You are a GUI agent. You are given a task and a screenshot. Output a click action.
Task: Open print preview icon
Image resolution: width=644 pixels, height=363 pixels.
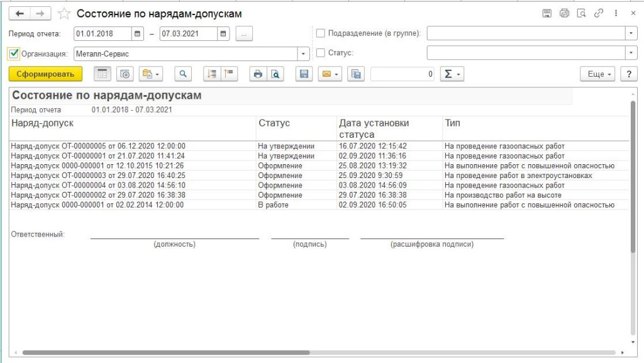click(x=275, y=74)
